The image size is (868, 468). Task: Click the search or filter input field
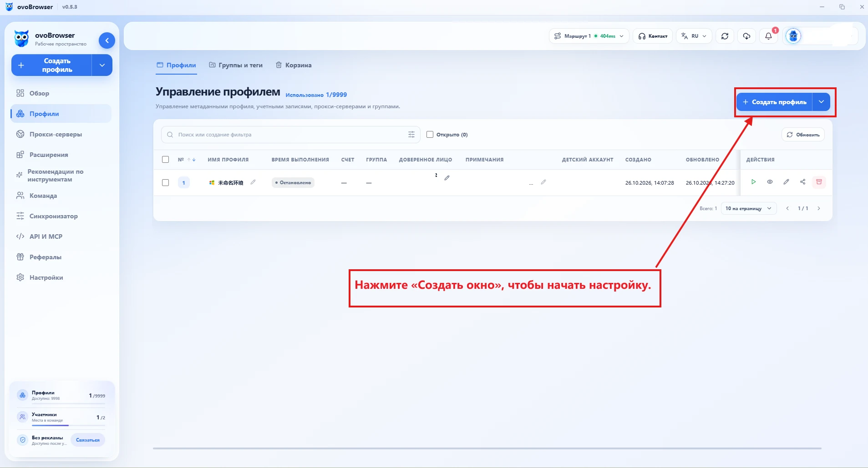click(x=291, y=135)
